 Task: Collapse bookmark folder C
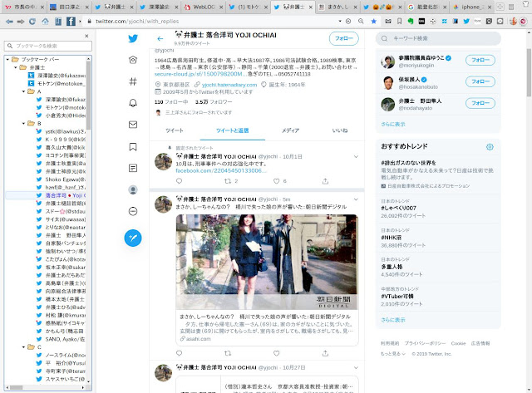coord(23,347)
